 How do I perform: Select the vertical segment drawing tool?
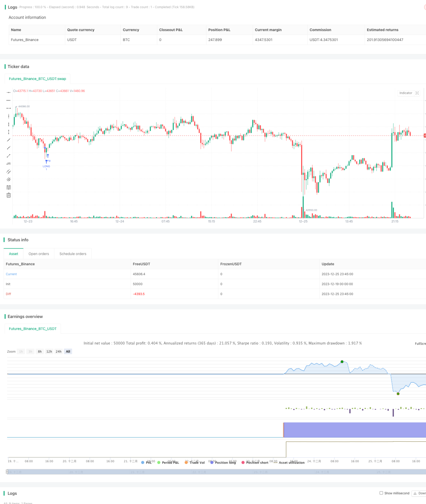coord(9,132)
